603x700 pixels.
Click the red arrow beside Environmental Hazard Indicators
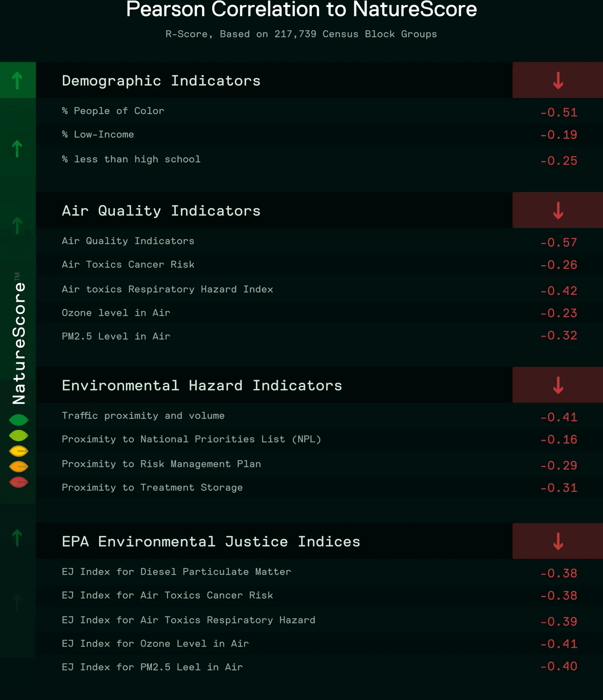point(558,385)
